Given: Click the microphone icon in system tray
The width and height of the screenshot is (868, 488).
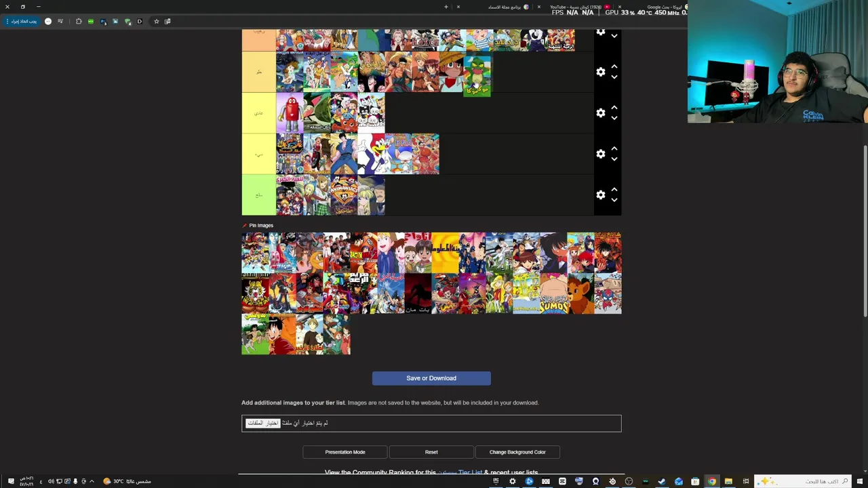Looking at the screenshot, I should [75, 481].
